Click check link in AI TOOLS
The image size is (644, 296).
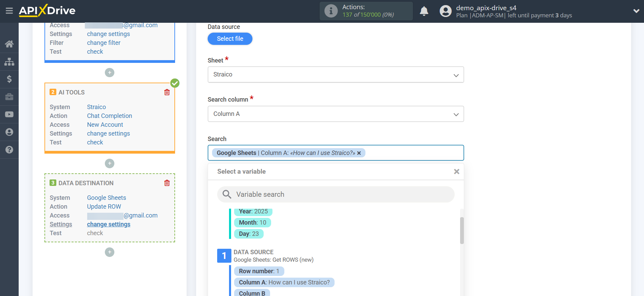point(95,142)
